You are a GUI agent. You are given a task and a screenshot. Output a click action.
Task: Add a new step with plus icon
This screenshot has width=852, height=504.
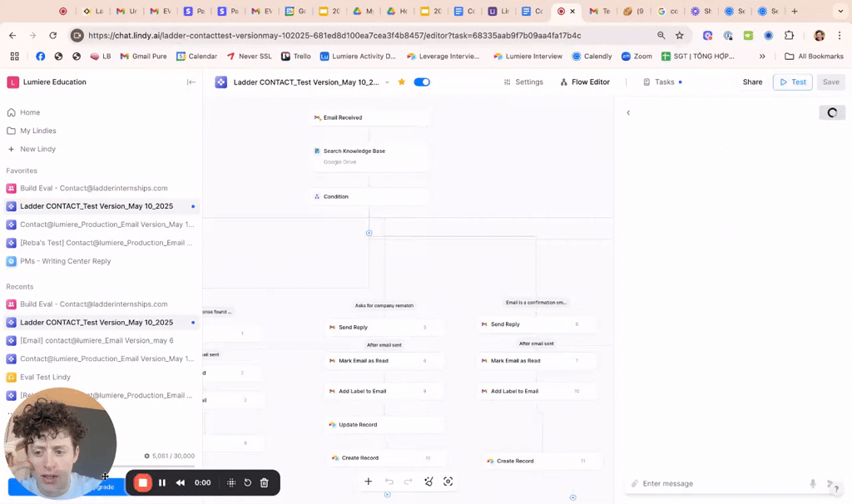coord(368,482)
